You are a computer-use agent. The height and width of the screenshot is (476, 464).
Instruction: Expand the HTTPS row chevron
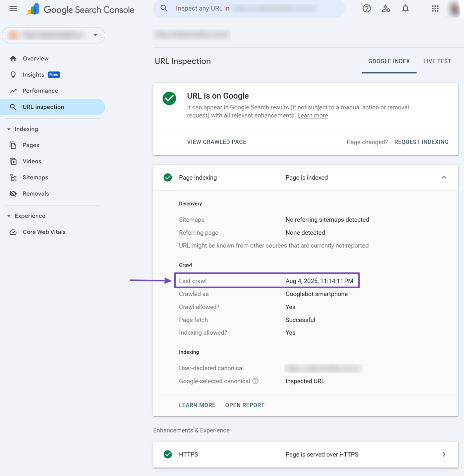coord(444,454)
